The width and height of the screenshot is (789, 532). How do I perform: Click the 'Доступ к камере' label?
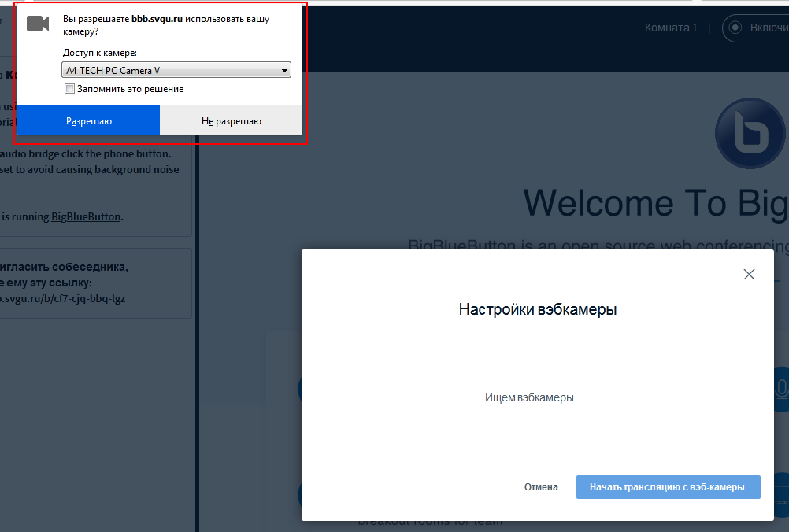tap(99, 53)
